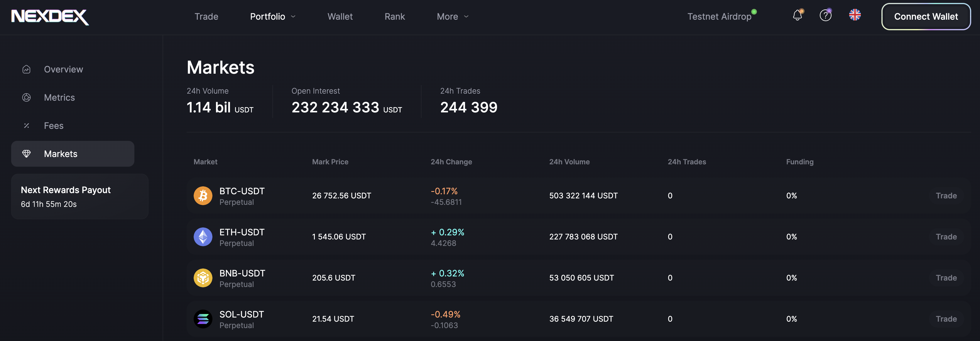The width and height of the screenshot is (980, 341).
Task: Click the Next Rewards Payout card
Action: [x=80, y=196]
